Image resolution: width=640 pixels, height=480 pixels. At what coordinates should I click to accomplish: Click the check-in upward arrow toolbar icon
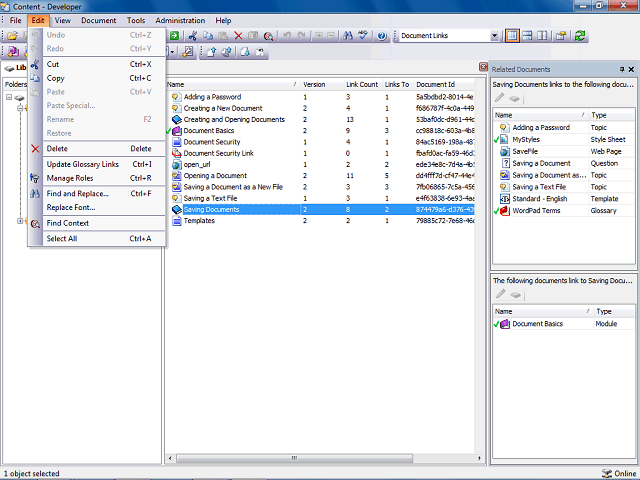211,52
